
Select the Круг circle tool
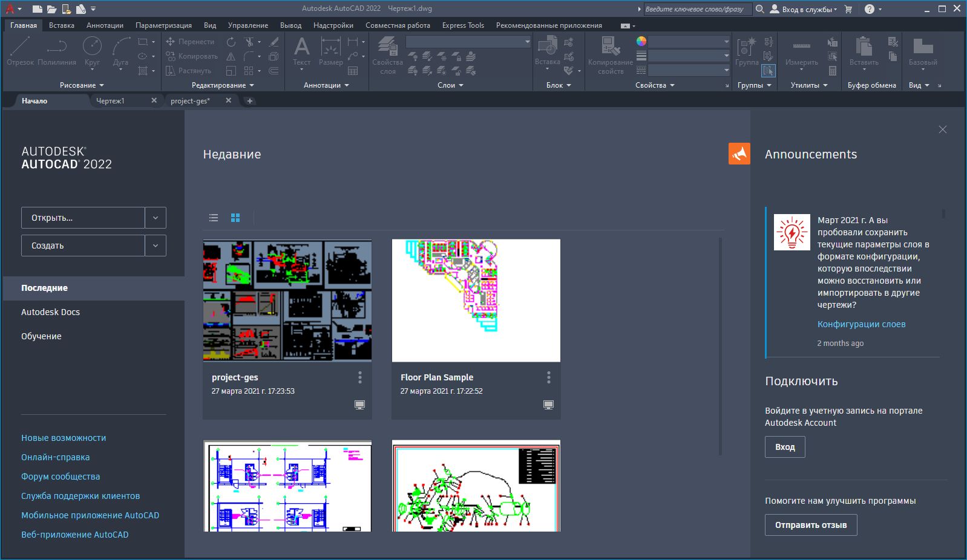(x=92, y=51)
